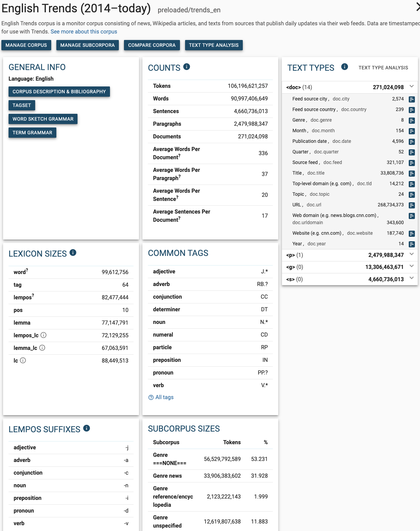Image resolution: width=420 pixels, height=531 pixels.
Task: Click the TERM GRAMMAR button
Action: click(x=32, y=133)
